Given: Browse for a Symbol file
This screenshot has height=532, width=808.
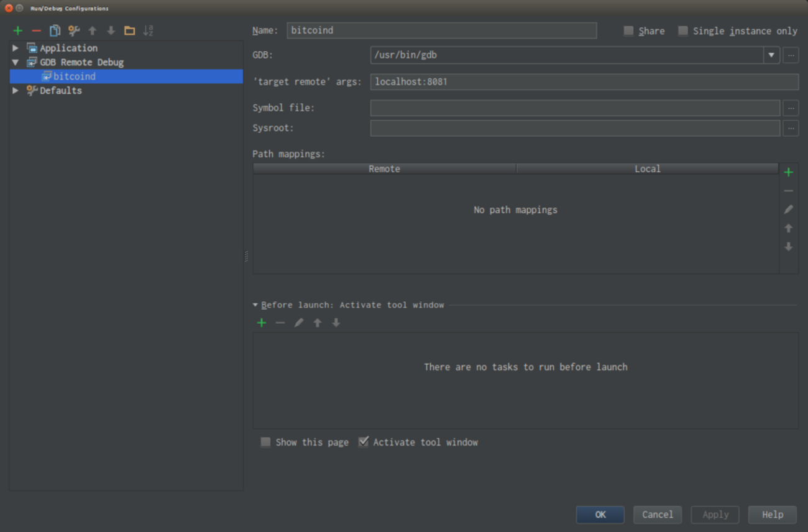Looking at the screenshot, I should click(790, 108).
